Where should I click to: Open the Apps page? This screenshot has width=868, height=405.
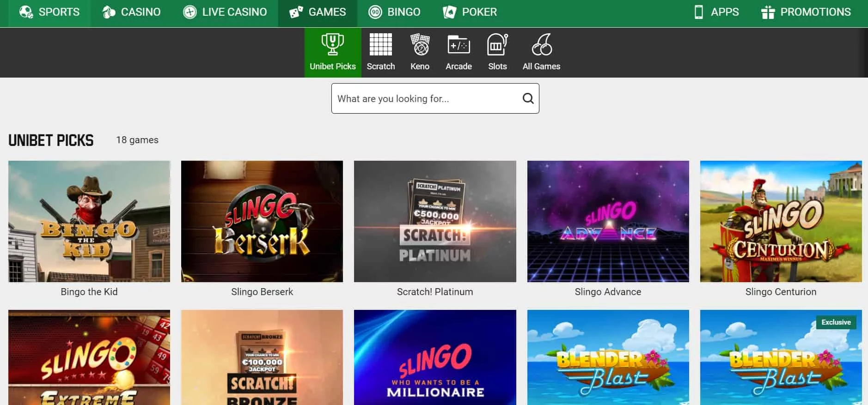point(716,12)
